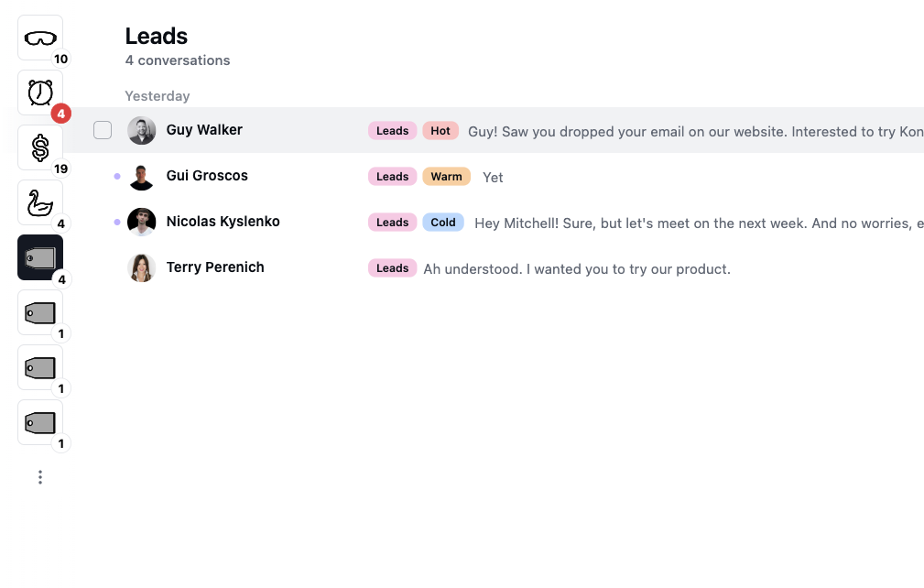Tick the checkbox beside Guy Walker

103,130
